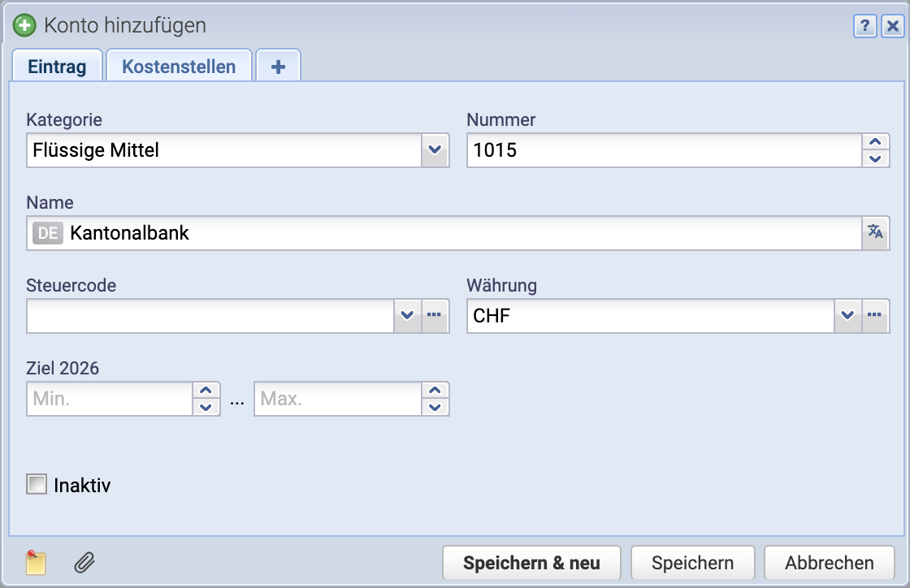Open the Steuercode editor via the ellipsis icon
Screen dimensions: 910x588
[435, 316]
